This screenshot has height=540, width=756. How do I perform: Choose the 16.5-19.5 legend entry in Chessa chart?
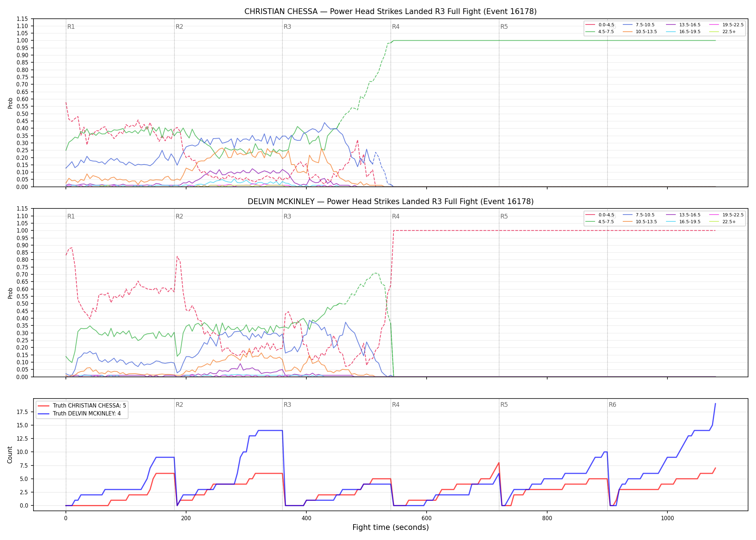(x=683, y=32)
